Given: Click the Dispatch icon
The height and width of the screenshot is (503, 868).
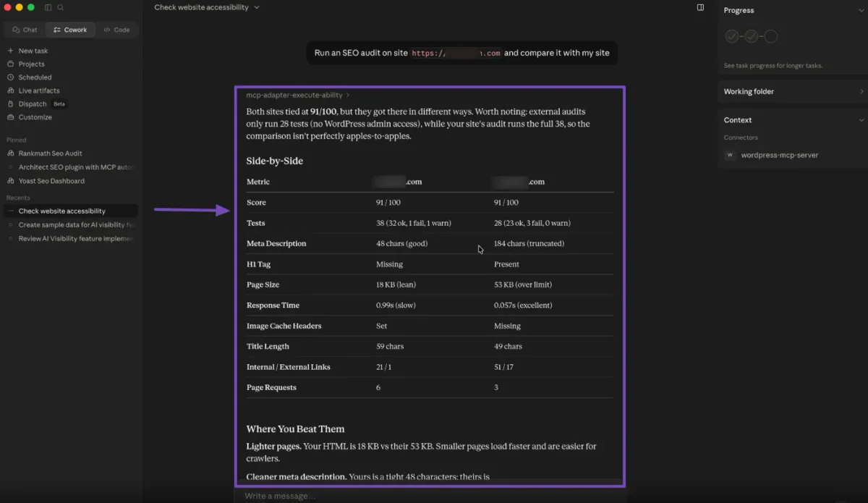Looking at the screenshot, I should point(10,103).
